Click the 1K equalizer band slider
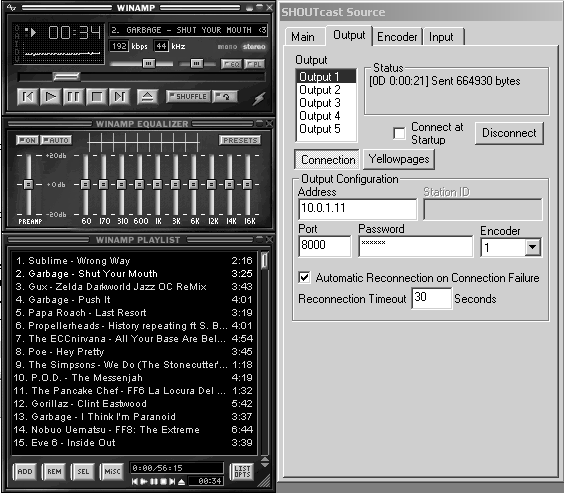564x493 pixels. coord(157,184)
